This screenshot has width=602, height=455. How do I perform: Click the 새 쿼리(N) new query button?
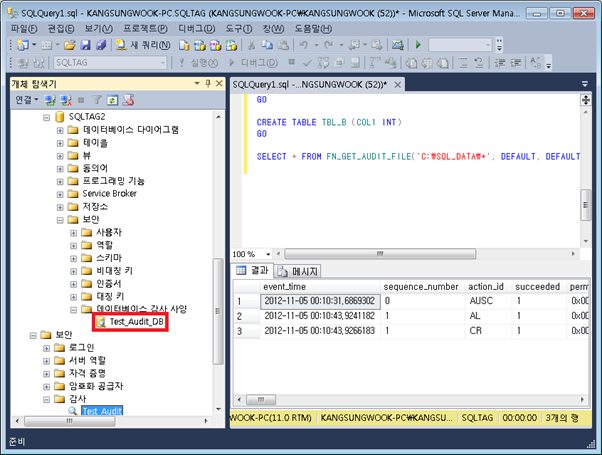pyautogui.click(x=143, y=45)
